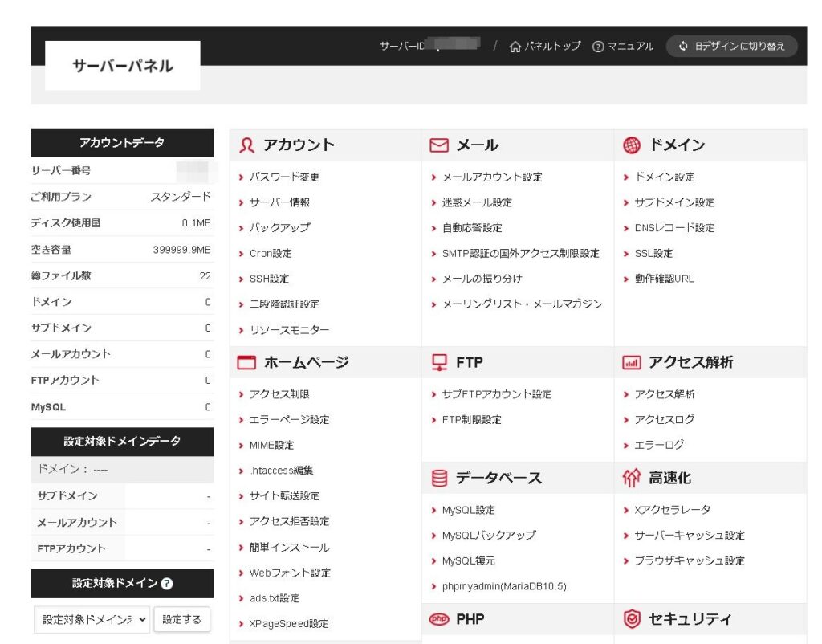This screenshot has width=822, height=644.
Task: Select MySQL設定 link
Action: click(468, 510)
